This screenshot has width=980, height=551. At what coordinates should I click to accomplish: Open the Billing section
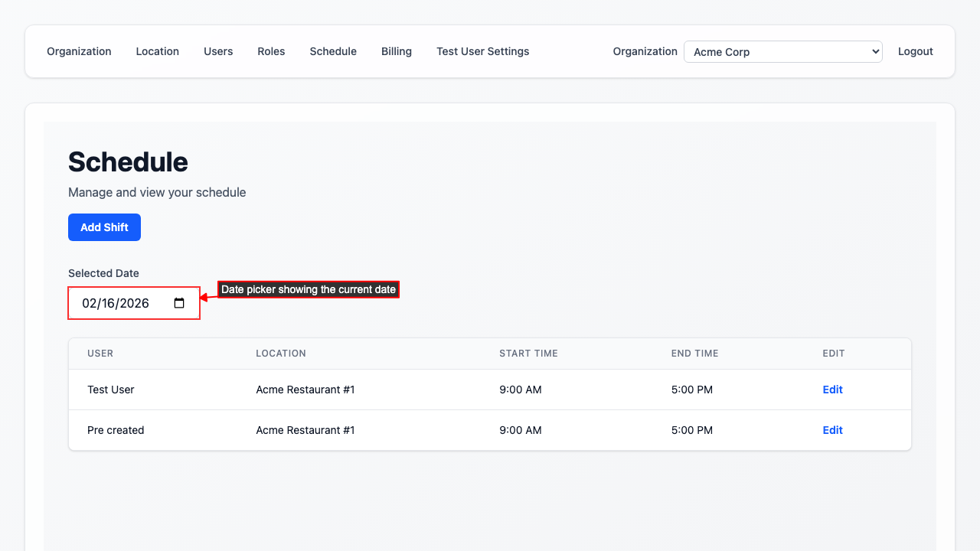click(397, 51)
